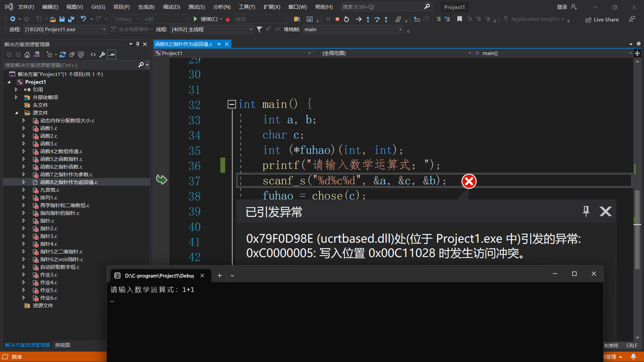Open Properties wrench in Solution Explorer
The width and height of the screenshot is (644, 362).
click(x=102, y=54)
